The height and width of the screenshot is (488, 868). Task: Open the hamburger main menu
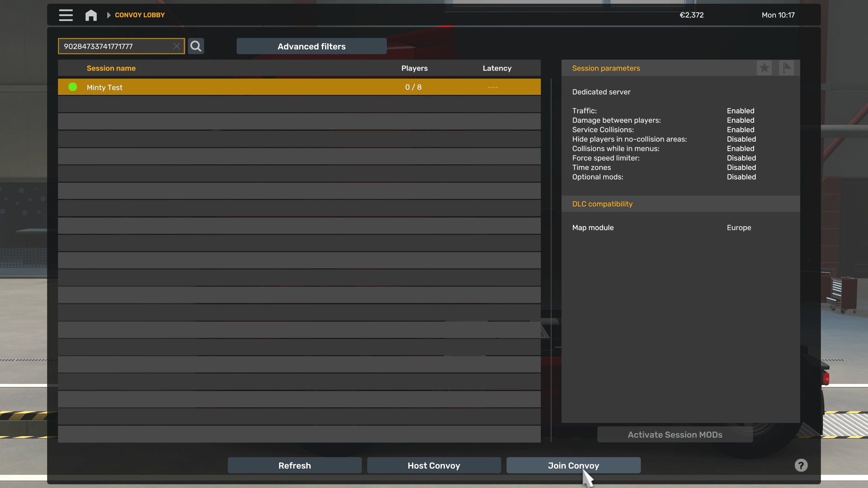(66, 15)
